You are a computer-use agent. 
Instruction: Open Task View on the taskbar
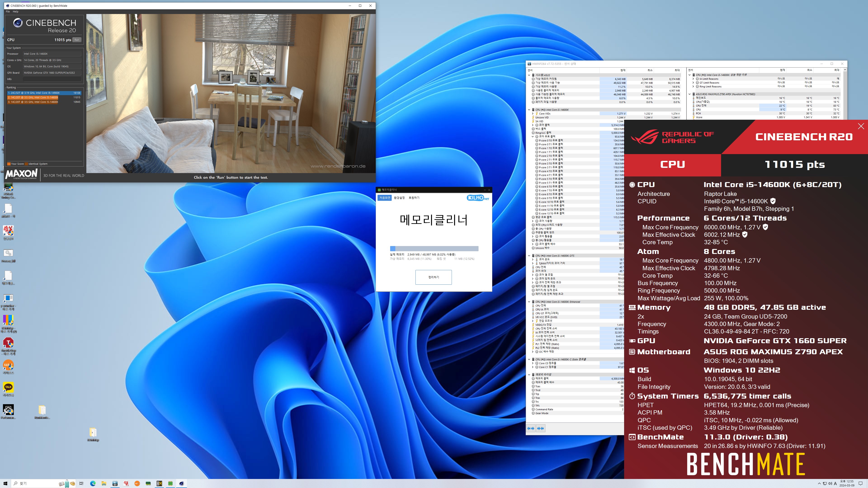tap(81, 483)
